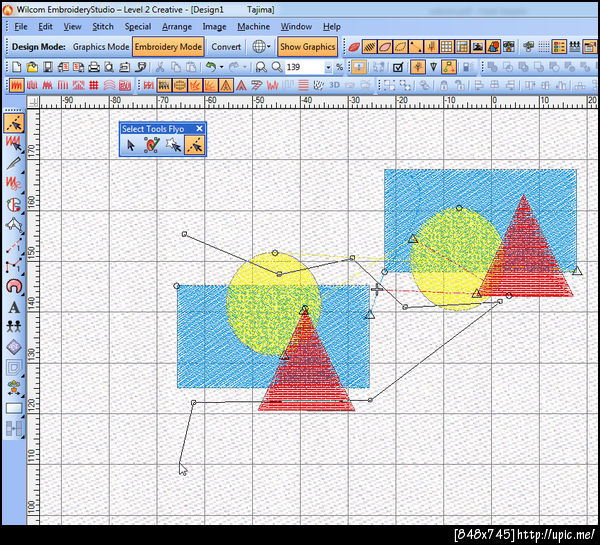This screenshot has height=545, width=600.
Task: Click the zoom factor field showing 139
Action: pos(305,67)
